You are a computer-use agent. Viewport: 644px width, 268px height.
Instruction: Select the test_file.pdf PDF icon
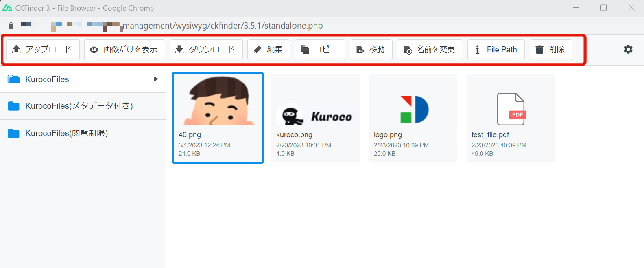(x=511, y=109)
